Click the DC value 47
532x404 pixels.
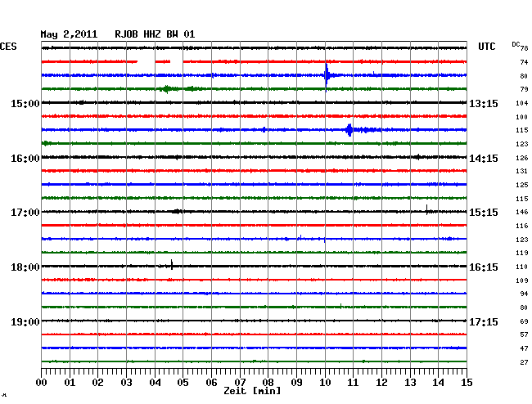[524, 348]
